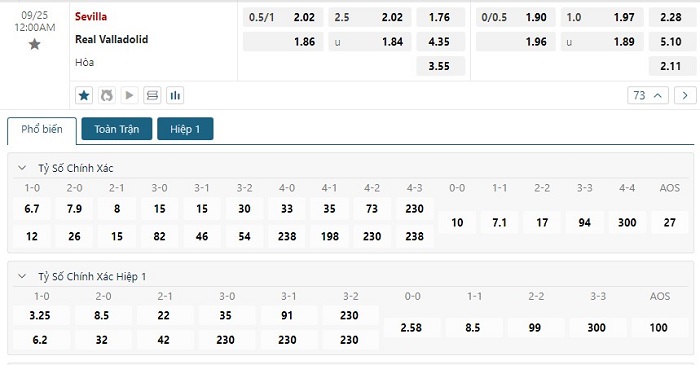Click the blue favorite star icon
Image resolution: width=700 pixels, height=365 pixels.
point(84,95)
